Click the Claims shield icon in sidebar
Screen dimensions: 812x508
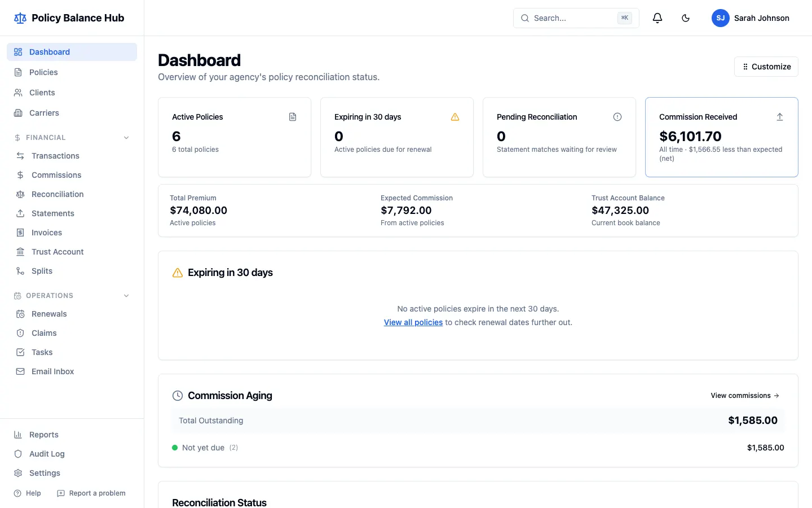point(20,333)
